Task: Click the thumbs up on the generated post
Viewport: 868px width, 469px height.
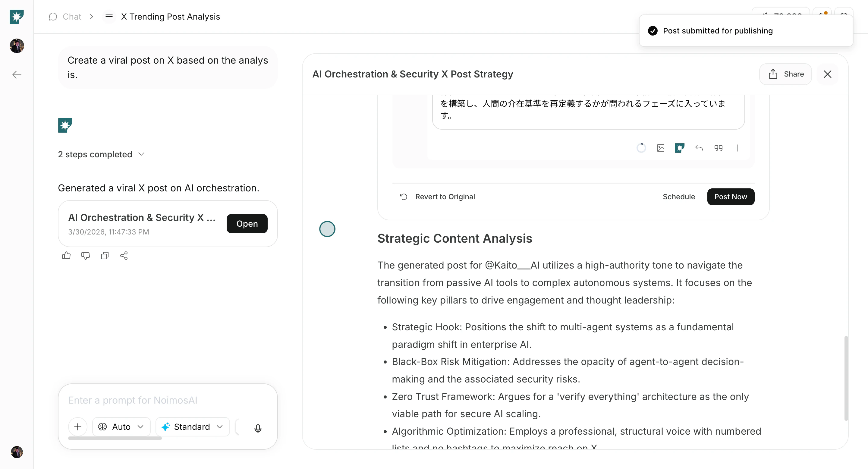Action: 66,256
